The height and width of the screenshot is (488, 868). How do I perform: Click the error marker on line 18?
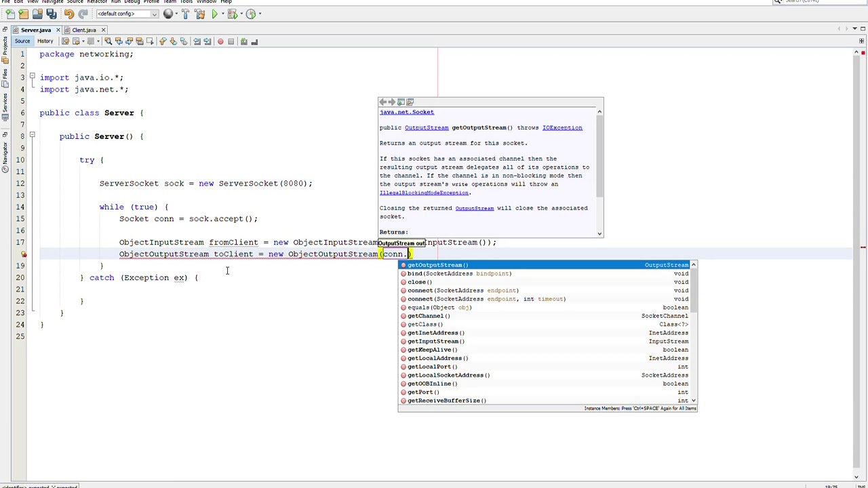(23, 254)
